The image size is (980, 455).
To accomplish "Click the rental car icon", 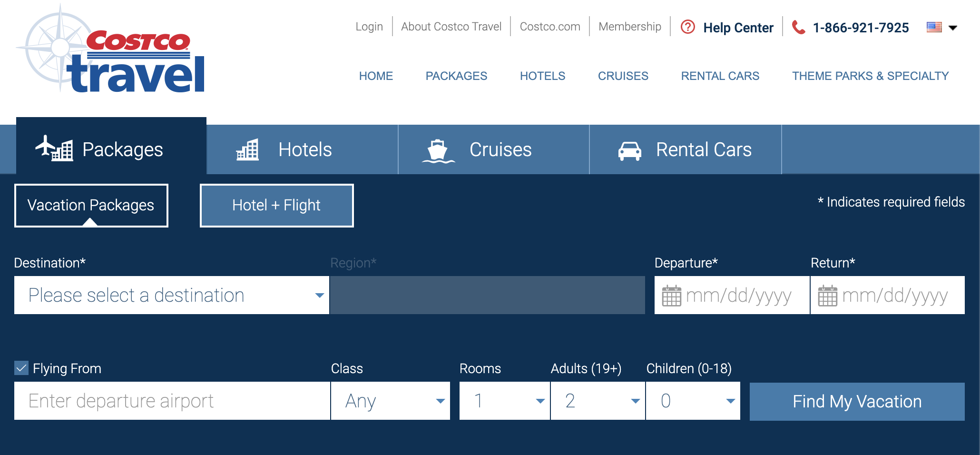I will tap(629, 151).
